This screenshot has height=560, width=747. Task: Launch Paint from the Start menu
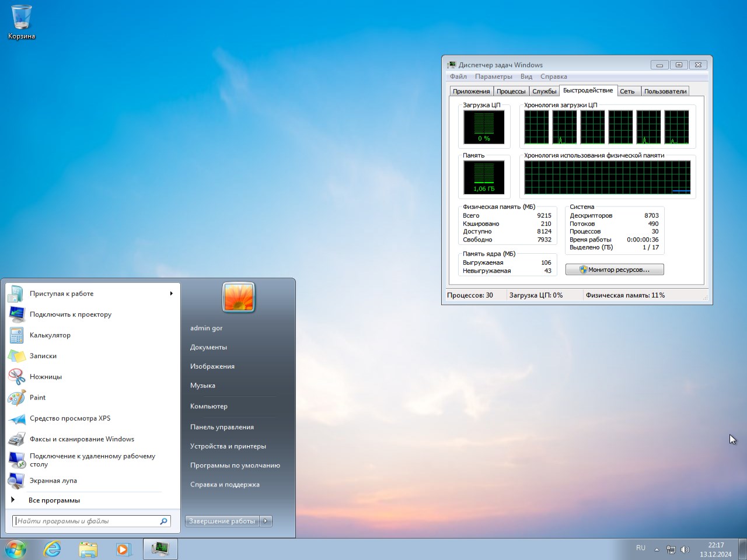[x=38, y=398]
